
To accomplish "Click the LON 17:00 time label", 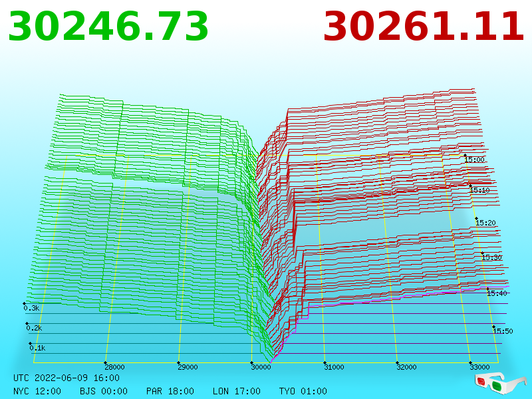I will point(237,391).
